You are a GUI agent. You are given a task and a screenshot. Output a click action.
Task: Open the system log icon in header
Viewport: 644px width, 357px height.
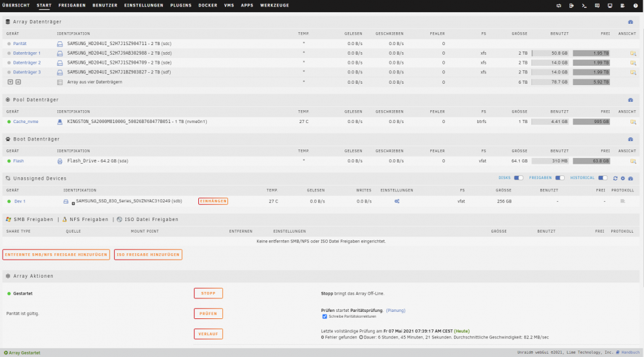coord(623,6)
